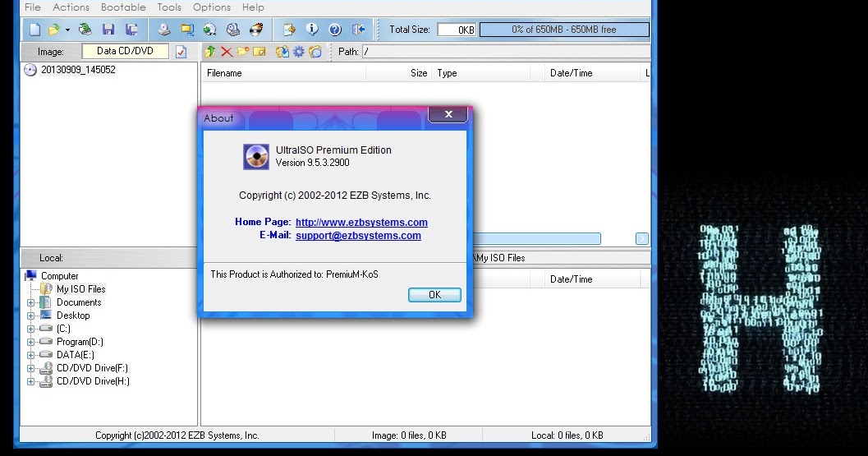Sort image list by Type column
The image size is (868, 456).
[x=481, y=73]
